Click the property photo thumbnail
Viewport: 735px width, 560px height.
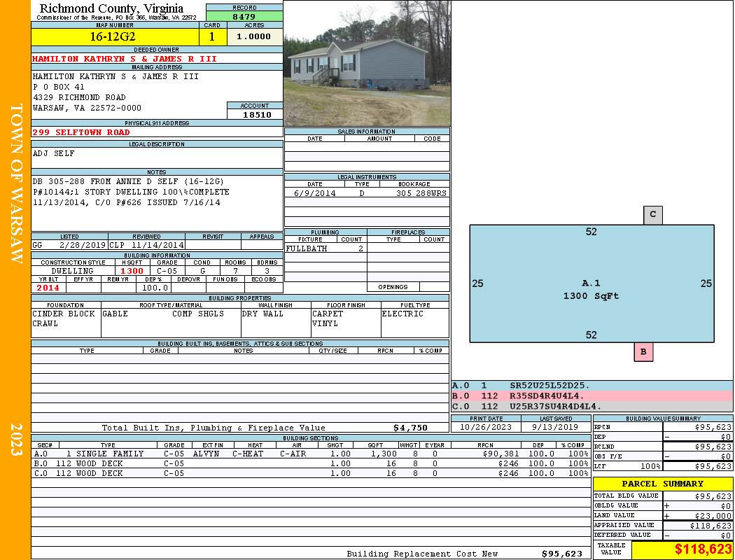367,63
